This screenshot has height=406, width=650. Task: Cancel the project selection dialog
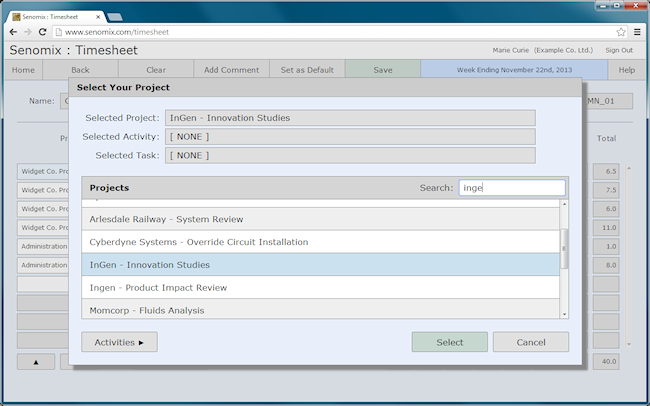point(531,342)
